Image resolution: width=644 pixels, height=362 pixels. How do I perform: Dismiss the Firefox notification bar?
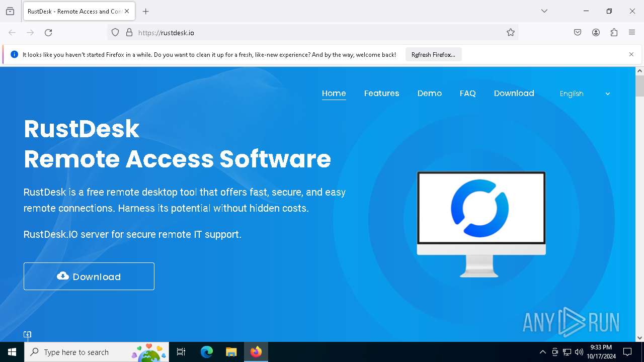631,54
